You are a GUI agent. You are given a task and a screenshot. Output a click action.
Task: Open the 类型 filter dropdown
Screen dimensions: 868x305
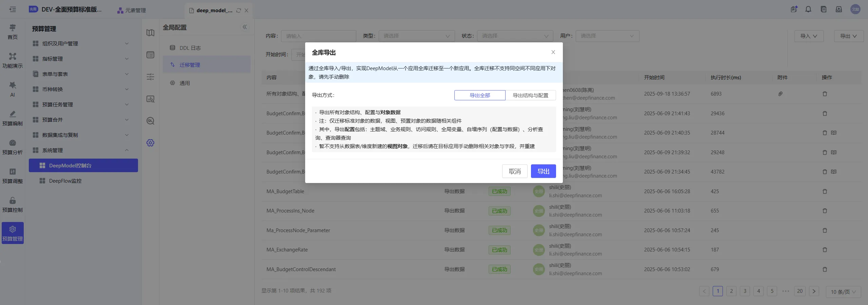(416, 36)
